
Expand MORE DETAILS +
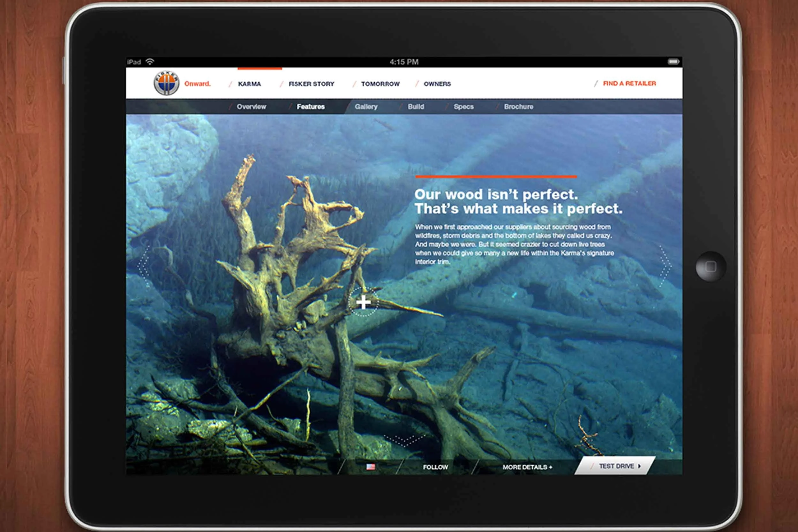[527, 467]
